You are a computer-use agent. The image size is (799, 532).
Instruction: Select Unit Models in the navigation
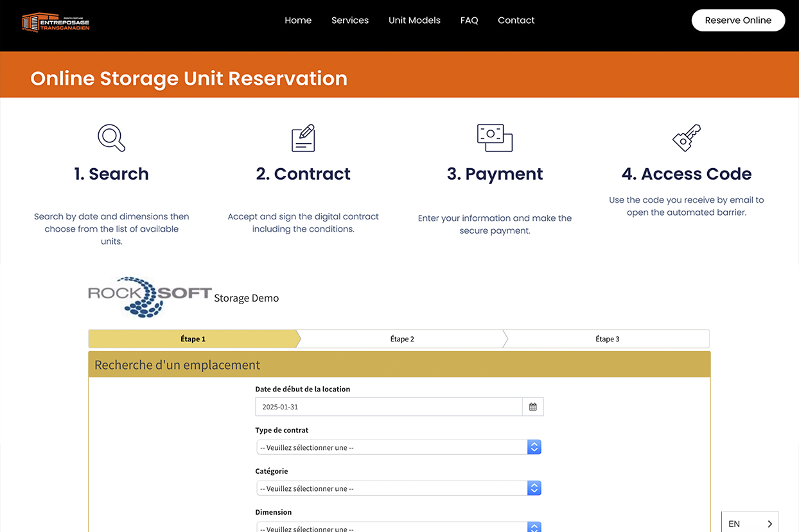click(414, 20)
